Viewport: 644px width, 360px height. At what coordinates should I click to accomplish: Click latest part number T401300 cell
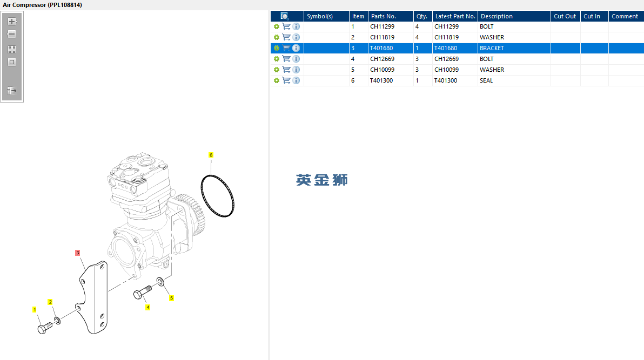[455, 80]
